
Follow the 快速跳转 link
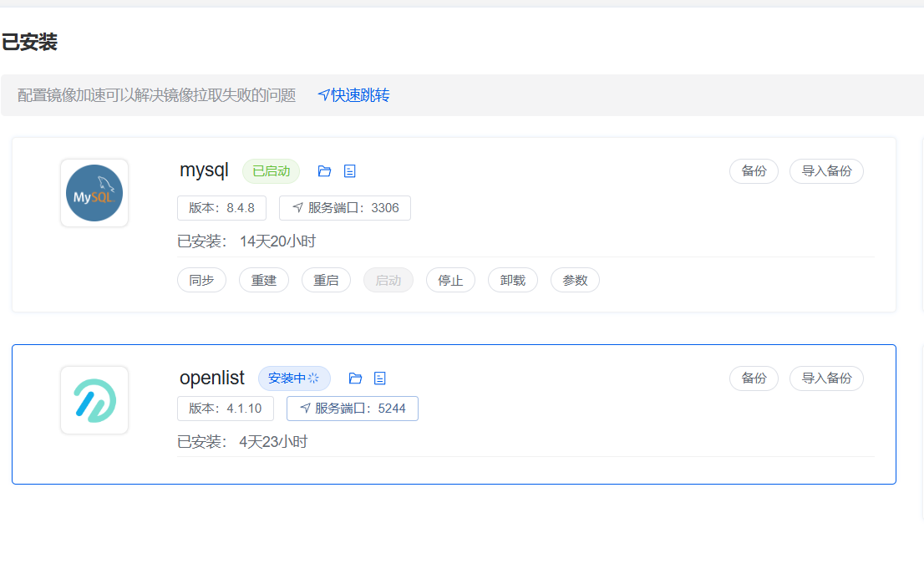click(353, 95)
